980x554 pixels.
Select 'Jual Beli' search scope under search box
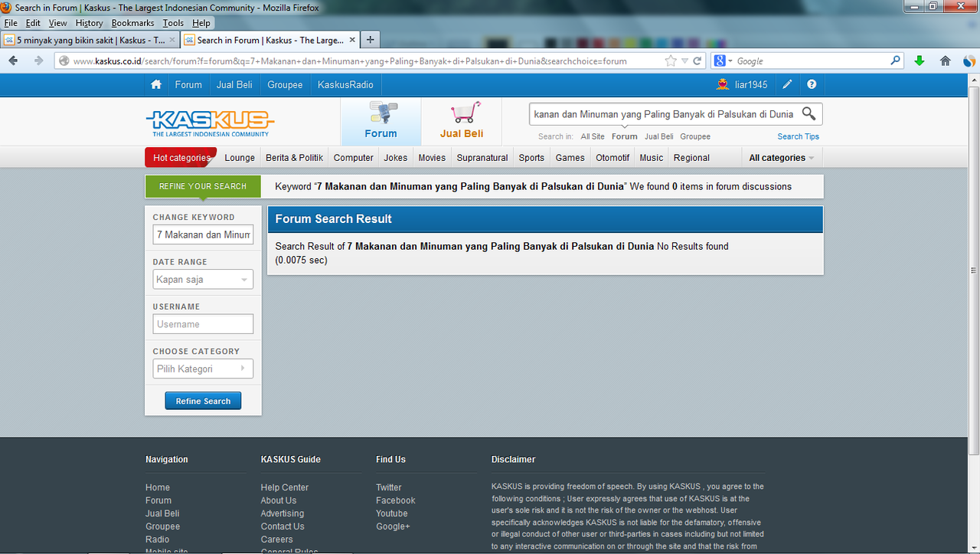(x=659, y=136)
